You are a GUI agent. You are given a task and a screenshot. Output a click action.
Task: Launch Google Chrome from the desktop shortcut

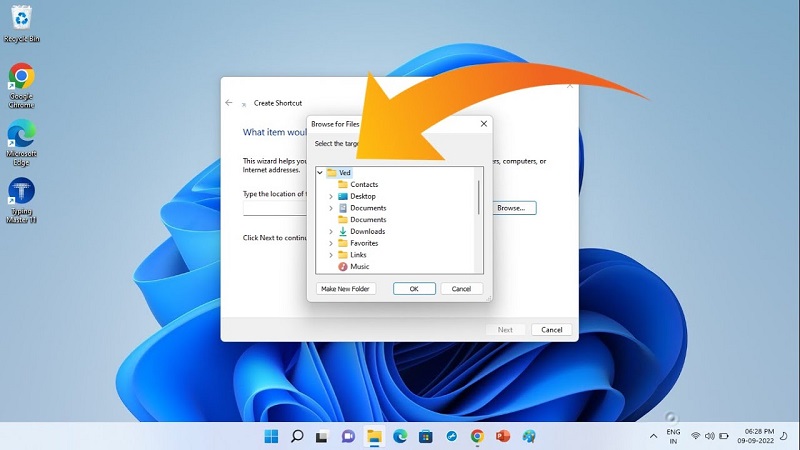[x=21, y=86]
